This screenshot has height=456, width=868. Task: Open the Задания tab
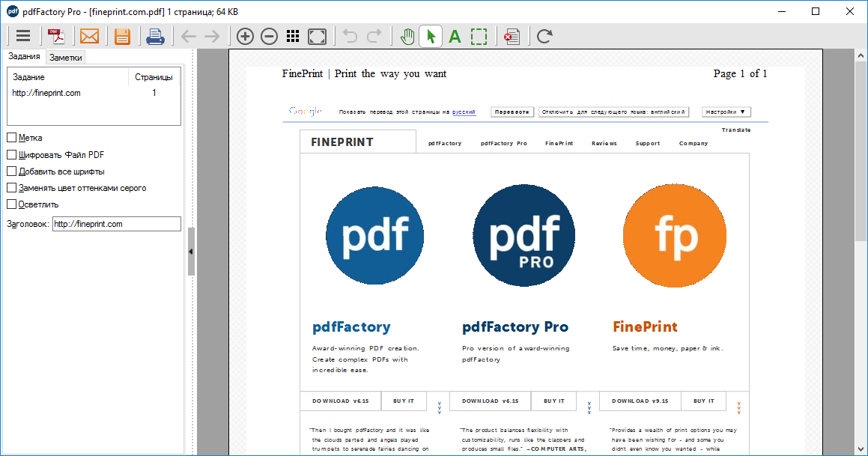[x=24, y=57]
